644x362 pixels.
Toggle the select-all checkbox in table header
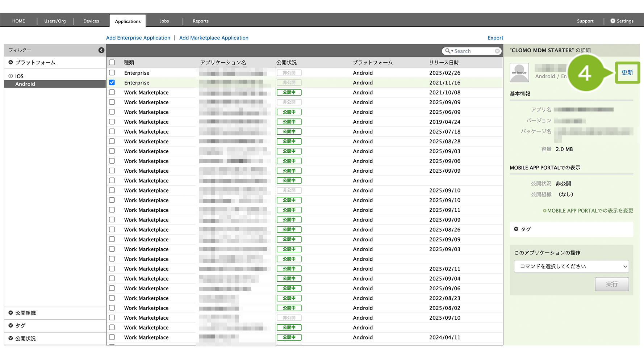point(112,63)
